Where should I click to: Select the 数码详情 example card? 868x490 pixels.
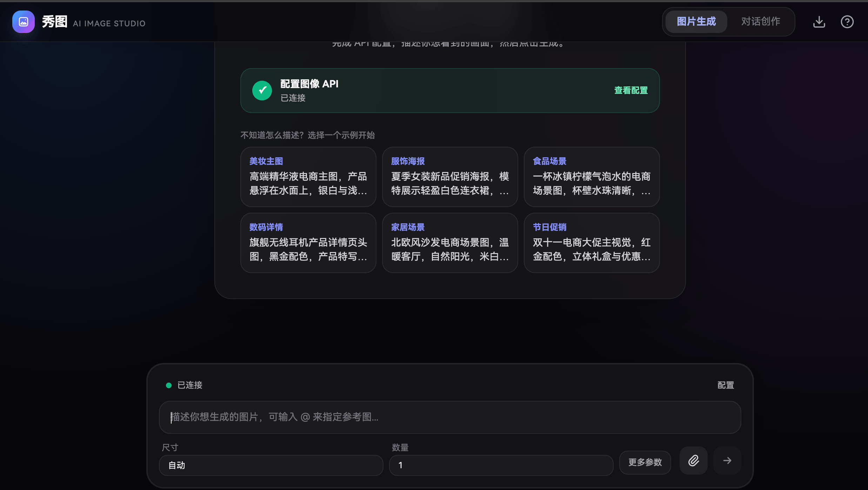click(x=308, y=243)
